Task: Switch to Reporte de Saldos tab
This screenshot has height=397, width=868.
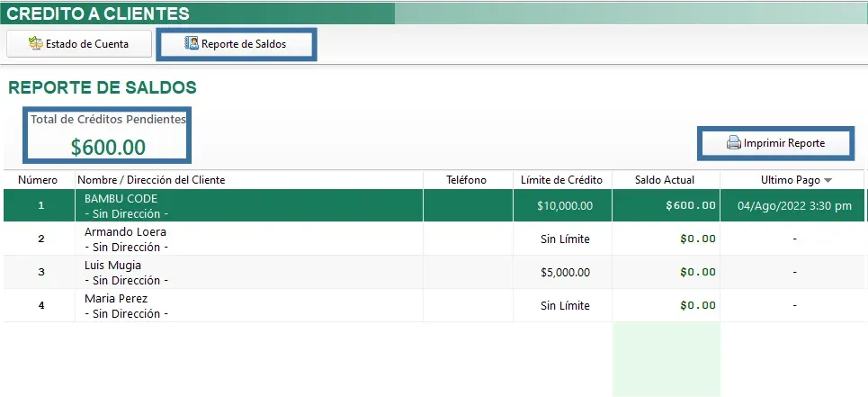Action: pos(237,44)
